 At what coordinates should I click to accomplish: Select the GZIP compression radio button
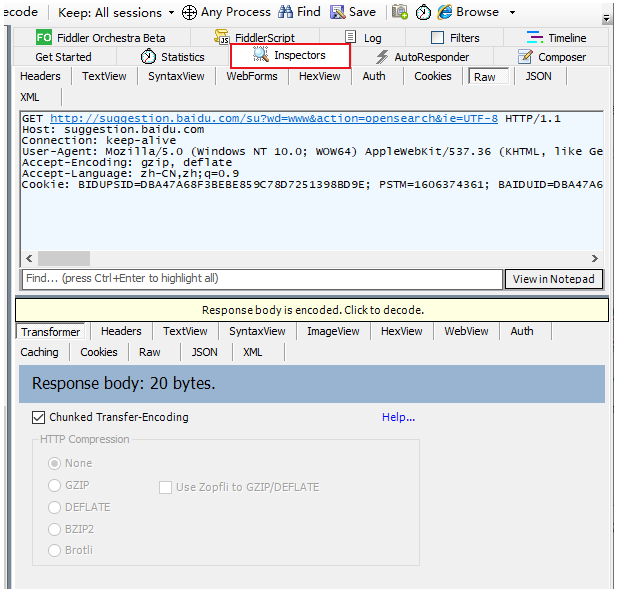54,485
